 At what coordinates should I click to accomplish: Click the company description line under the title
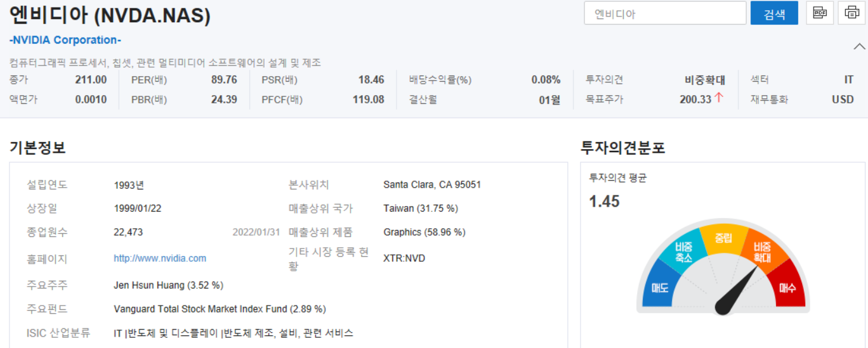165,62
